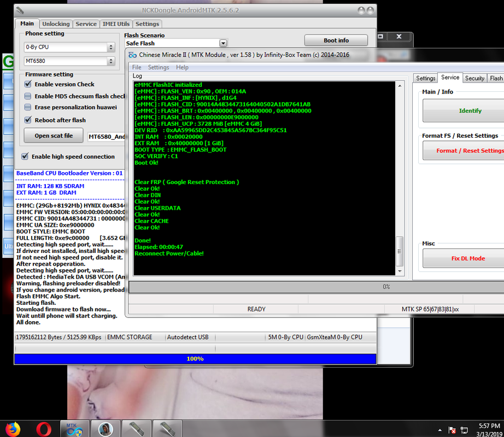The height and width of the screenshot is (437, 504).
Task: Switch to the MTK app on the taskbar
Action: coord(74,429)
